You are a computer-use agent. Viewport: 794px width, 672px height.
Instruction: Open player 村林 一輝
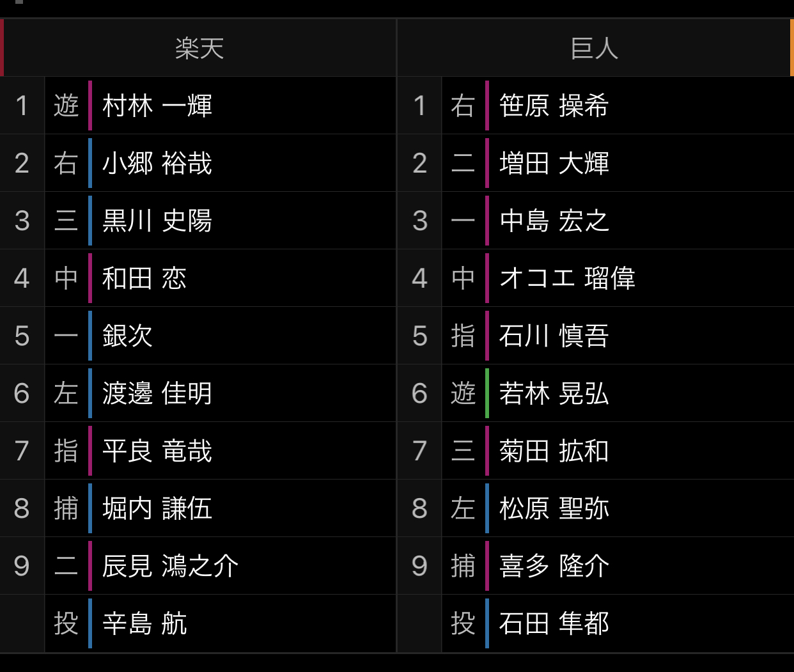[x=157, y=105]
